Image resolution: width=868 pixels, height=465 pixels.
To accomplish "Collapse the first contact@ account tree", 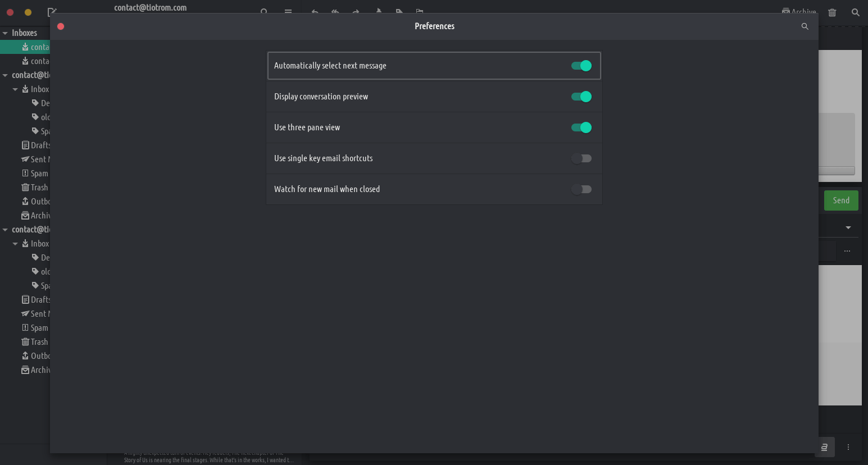I will [5, 75].
